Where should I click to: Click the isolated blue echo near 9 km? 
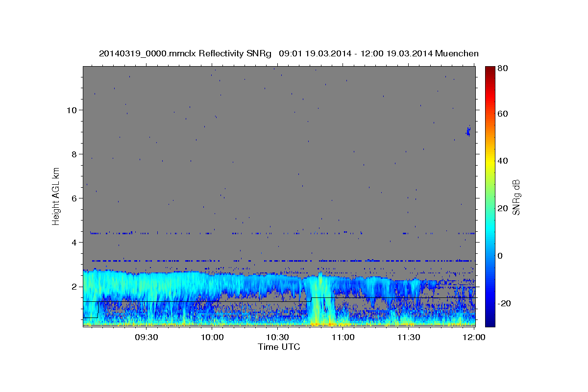468,131
